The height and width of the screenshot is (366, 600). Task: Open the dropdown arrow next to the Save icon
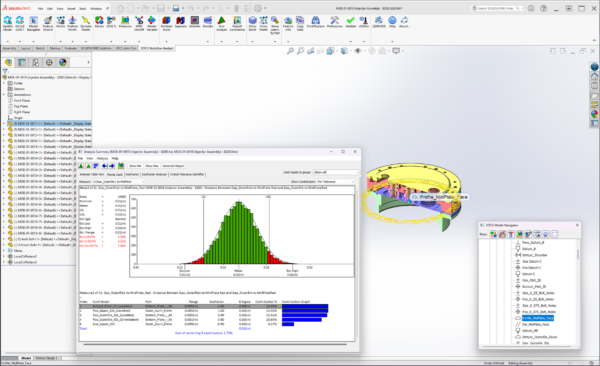(167, 8)
